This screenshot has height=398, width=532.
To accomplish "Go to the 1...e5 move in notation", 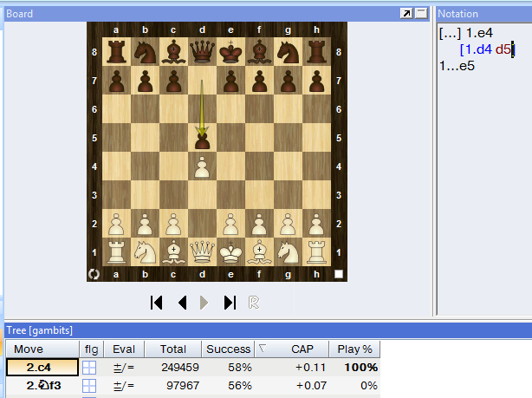I will 457,65.
